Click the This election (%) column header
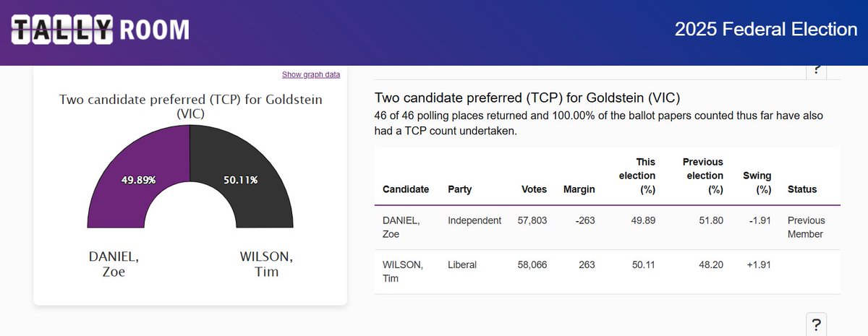Viewport: 868px width, 336px height. click(637, 176)
